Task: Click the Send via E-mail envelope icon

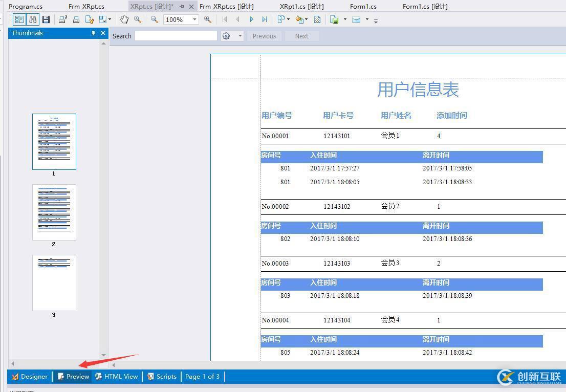Action: (356, 19)
